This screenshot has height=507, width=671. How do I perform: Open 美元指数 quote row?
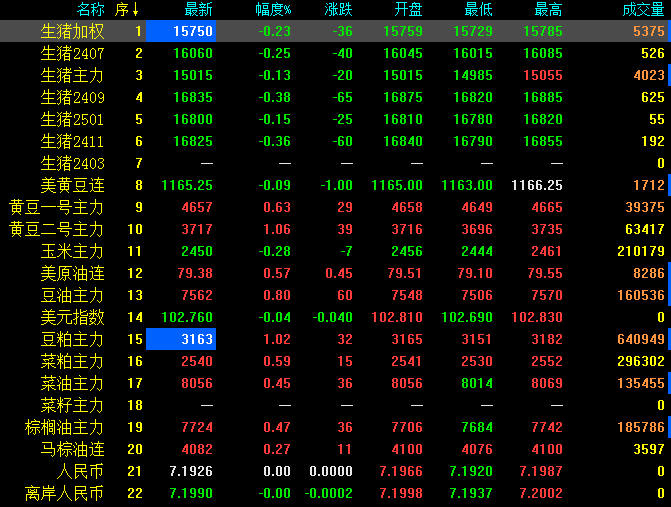[x=72, y=317]
